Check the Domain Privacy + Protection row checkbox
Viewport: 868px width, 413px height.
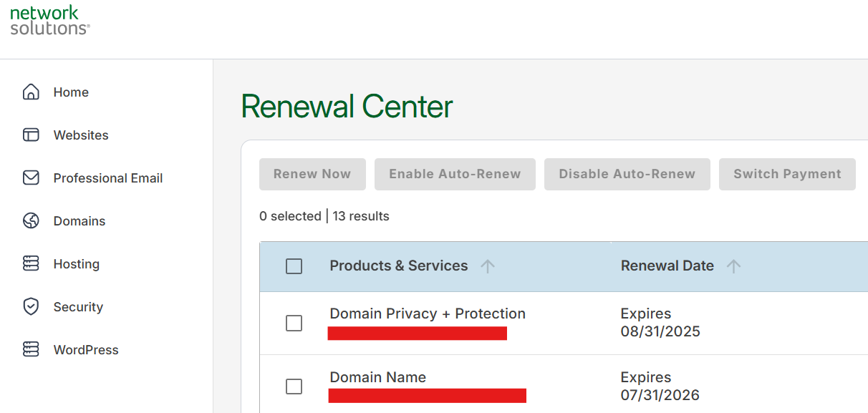pyautogui.click(x=294, y=324)
